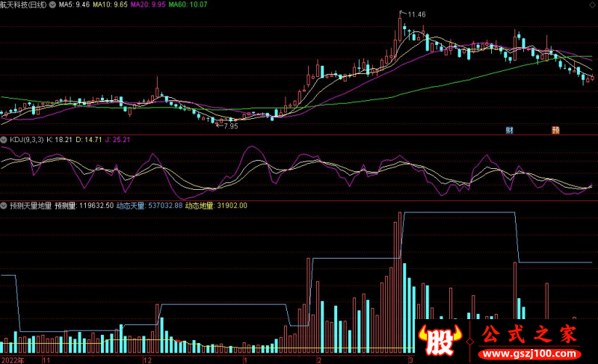The image size is (598, 364).
Task: Click the month 11 axis marker
Action: point(46,360)
